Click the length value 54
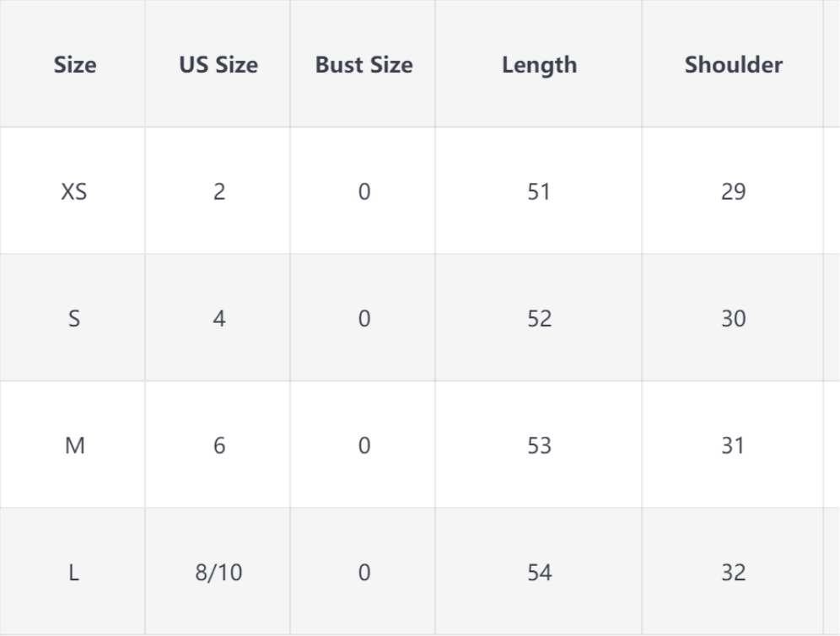Viewport: 840px width, 636px height. tap(539, 573)
